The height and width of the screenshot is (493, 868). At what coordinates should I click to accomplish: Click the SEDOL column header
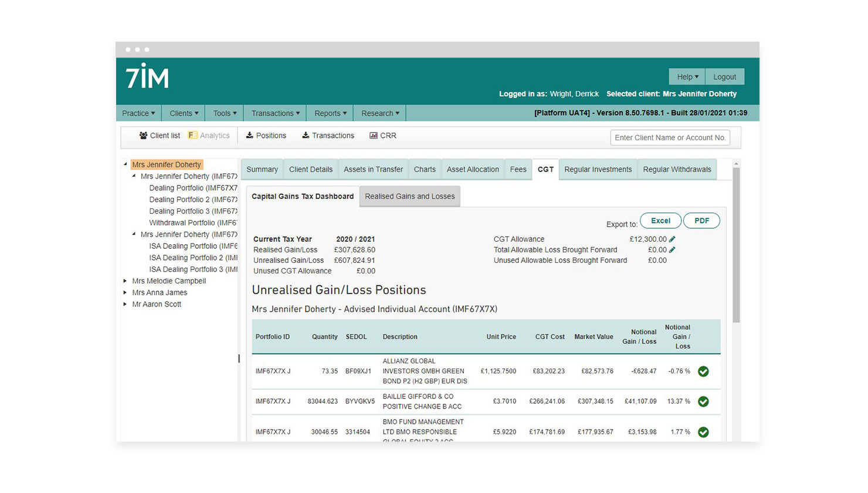tap(356, 337)
